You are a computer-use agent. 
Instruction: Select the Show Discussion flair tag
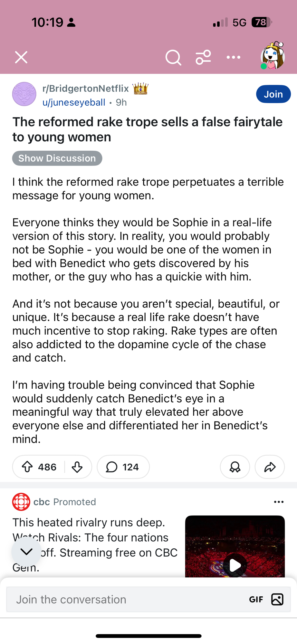(x=57, y=158)
